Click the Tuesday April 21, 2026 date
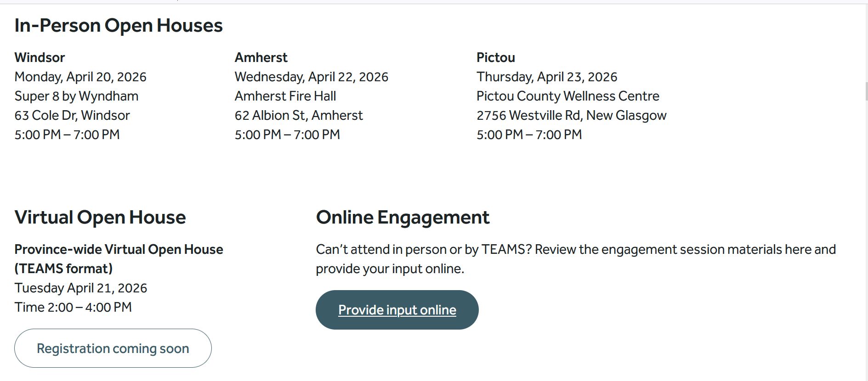 pyautogui.click(x=81, y=288)
